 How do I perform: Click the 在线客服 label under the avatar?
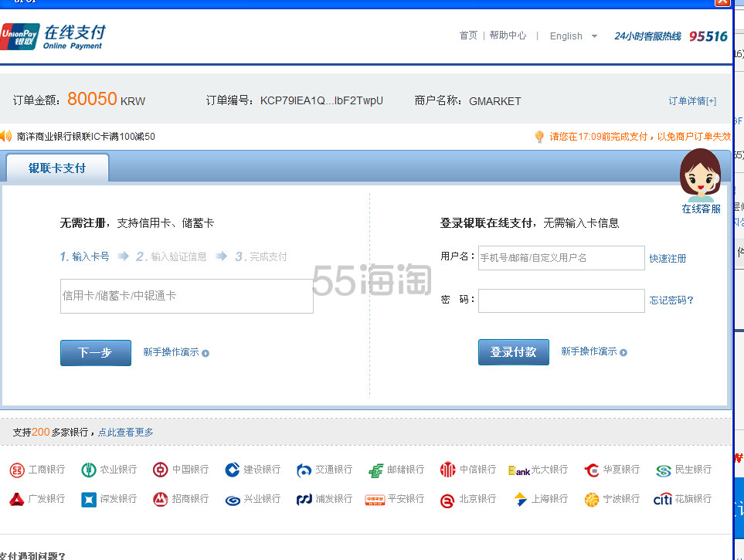701,209
